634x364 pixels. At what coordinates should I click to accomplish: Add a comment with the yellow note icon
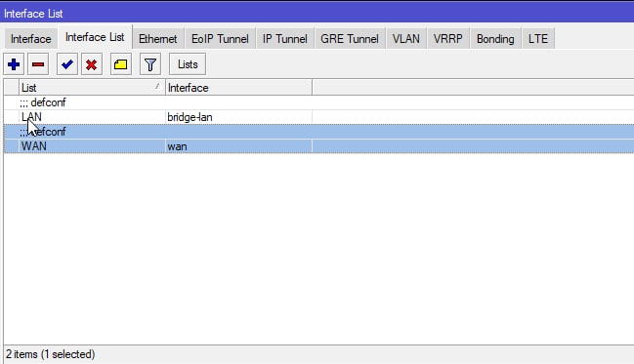pyautogui.click(x=120, y=64)
